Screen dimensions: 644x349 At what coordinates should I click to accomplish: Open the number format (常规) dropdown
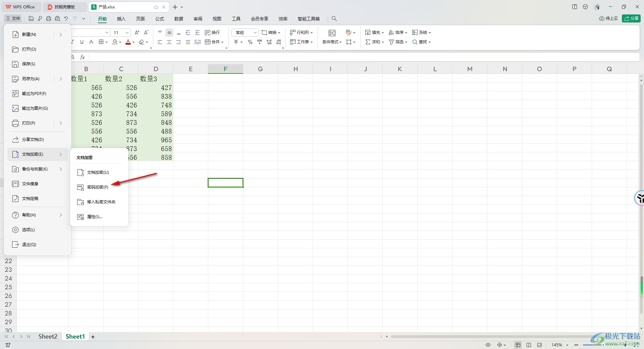click(255, 33)
